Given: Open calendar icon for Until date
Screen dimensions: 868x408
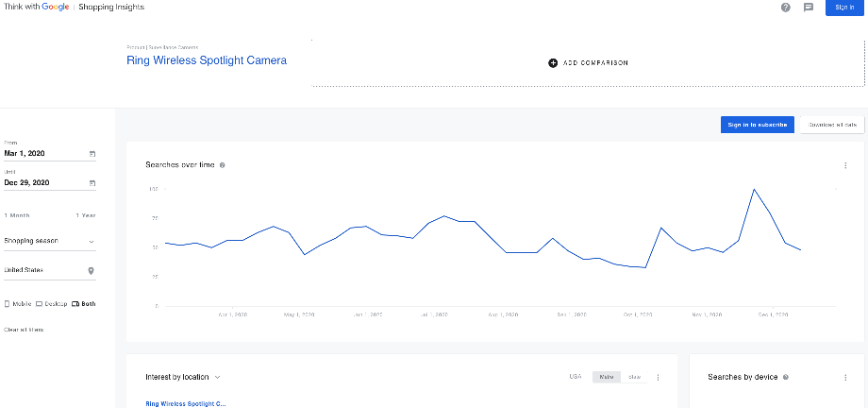Looking at the screenshot, I should coord(92,182).
